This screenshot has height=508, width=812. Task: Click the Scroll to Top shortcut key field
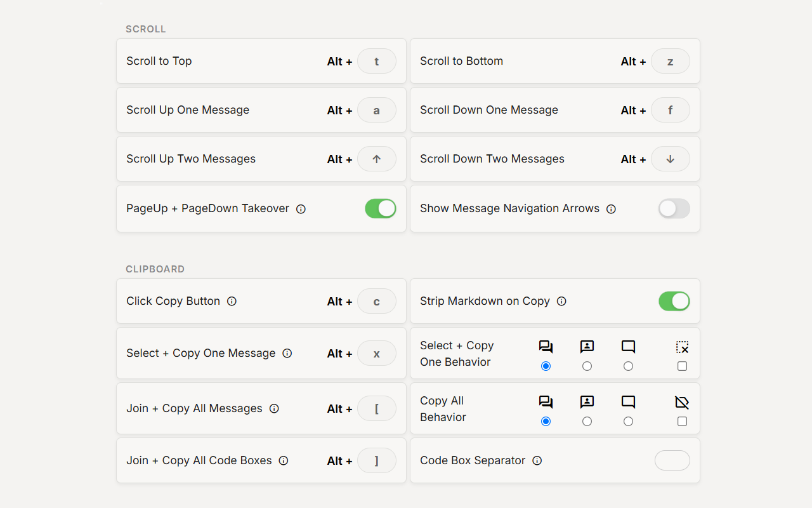377,62
